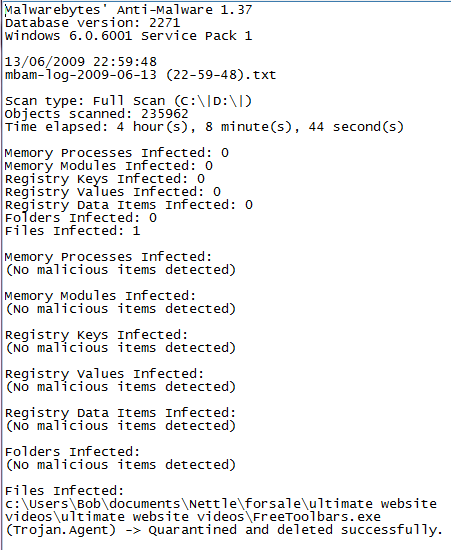Click the Folders Infected: 0 summary line
The height and width of the screenshot is (550, 451).
81,218
